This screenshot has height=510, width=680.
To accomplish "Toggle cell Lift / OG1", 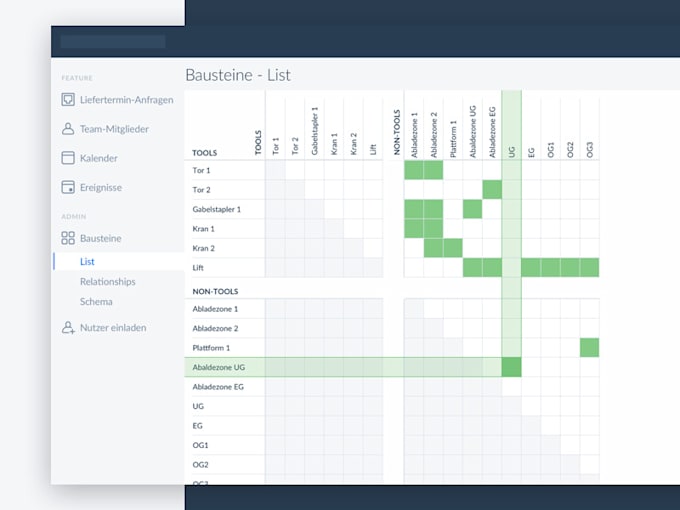I will click(x=551, y=268).
